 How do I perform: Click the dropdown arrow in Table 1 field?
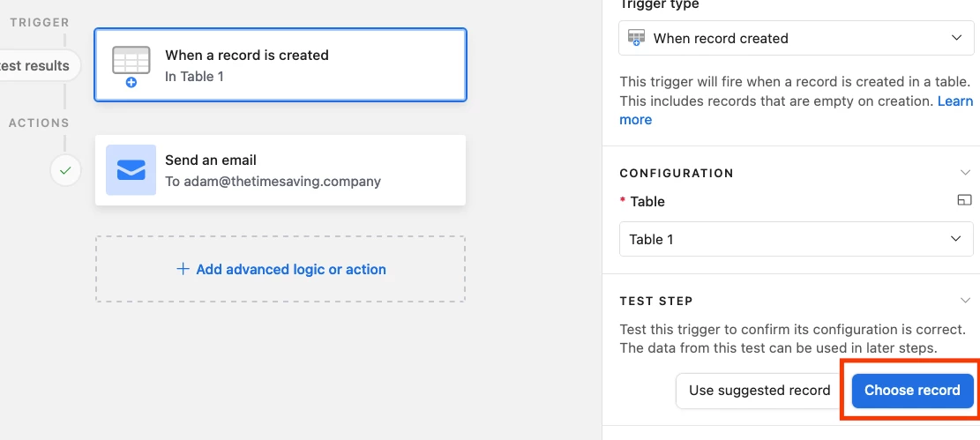tap(955, 239)
